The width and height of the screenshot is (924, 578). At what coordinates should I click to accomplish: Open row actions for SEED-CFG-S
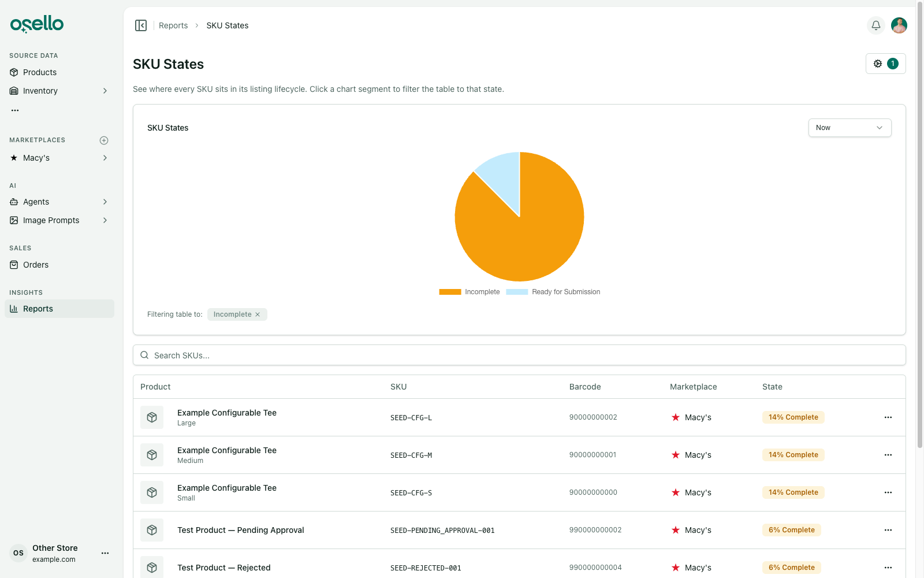[888, 492]
